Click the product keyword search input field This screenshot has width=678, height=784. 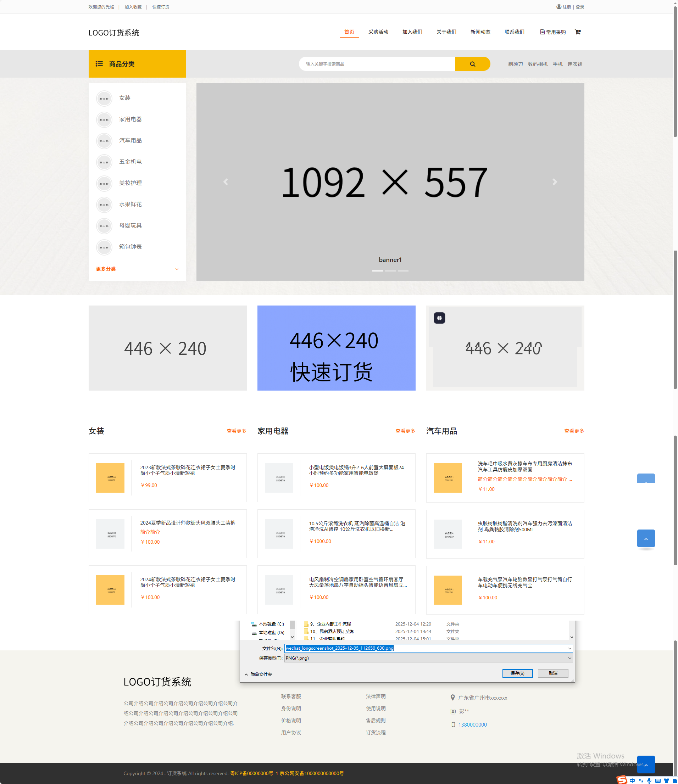click(x=377, y=64)
